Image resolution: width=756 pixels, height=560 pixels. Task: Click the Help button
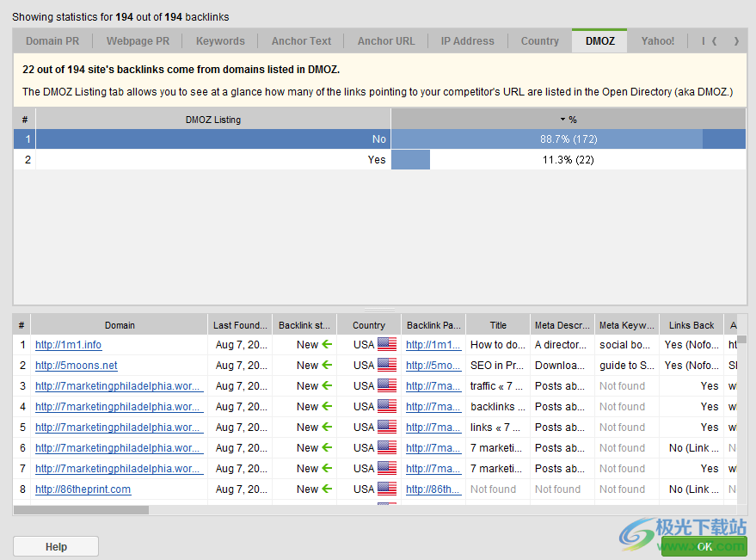[x=56, y=546]
